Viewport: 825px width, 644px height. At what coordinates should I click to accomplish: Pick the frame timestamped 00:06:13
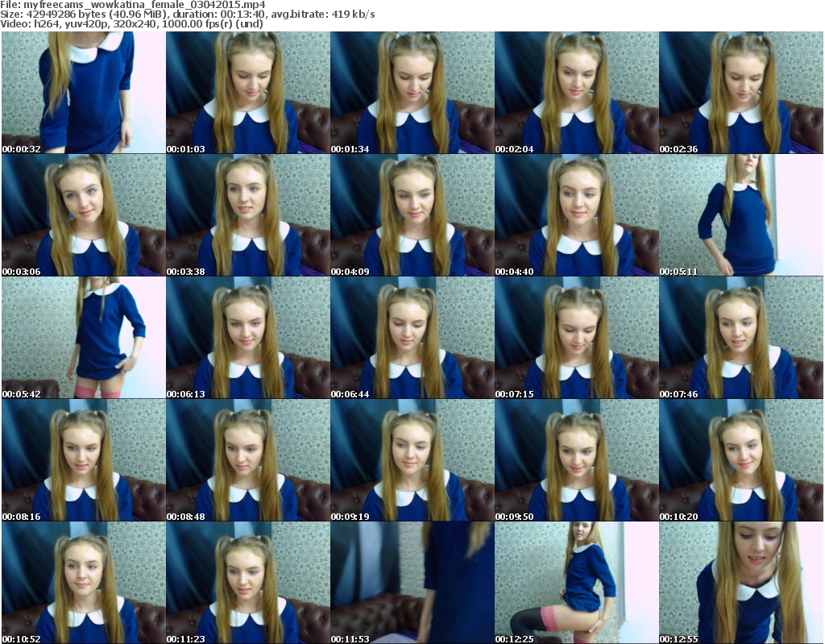point(247,338)
